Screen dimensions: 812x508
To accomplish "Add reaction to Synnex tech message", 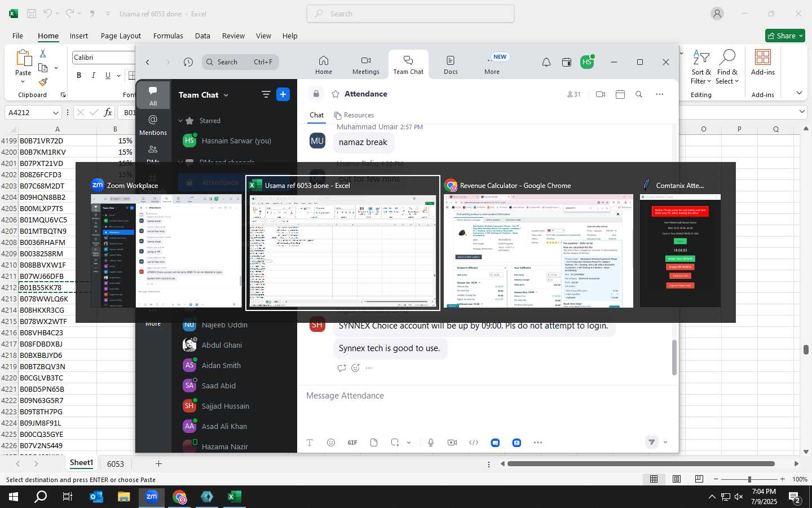I will (355, 368).
